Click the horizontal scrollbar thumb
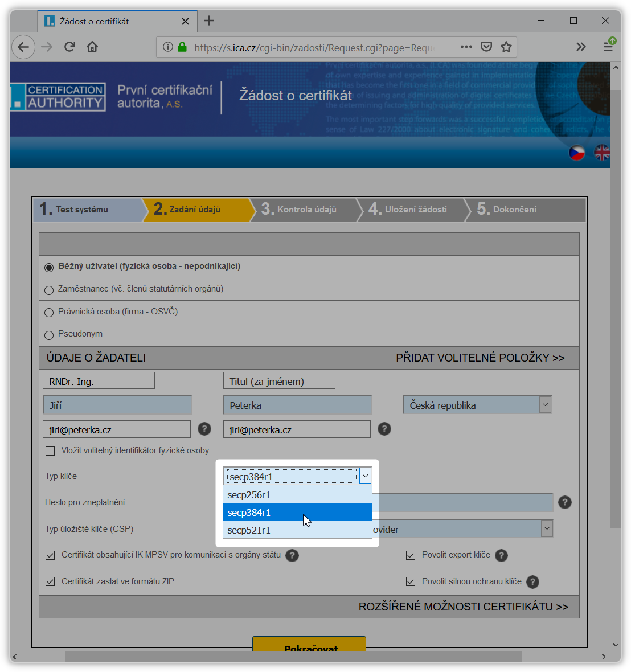The image size is (631, 672). 293,657
